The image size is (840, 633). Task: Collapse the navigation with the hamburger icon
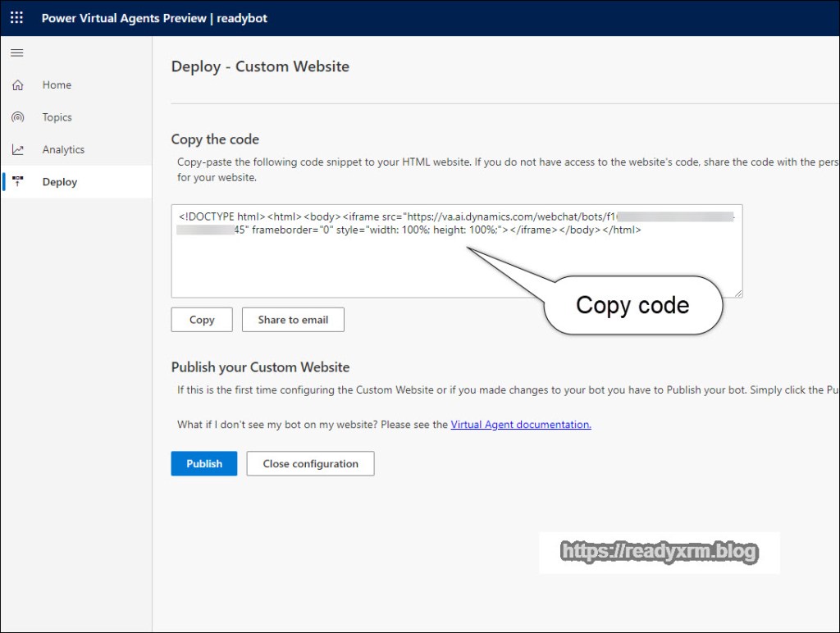click(x=16, y=53)
